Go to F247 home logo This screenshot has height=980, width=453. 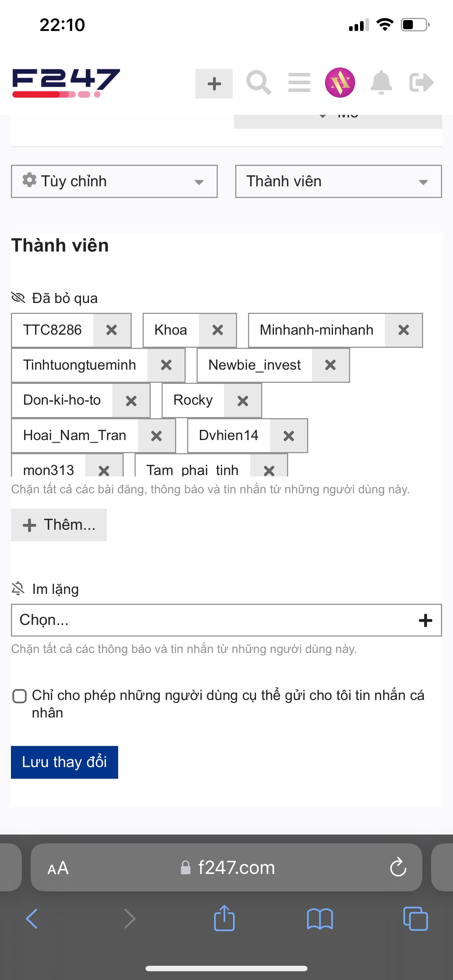point(66,82)
